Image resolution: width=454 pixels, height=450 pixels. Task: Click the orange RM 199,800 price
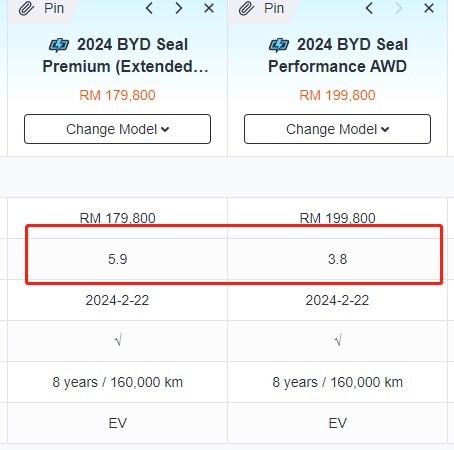(x=337, y=95)
